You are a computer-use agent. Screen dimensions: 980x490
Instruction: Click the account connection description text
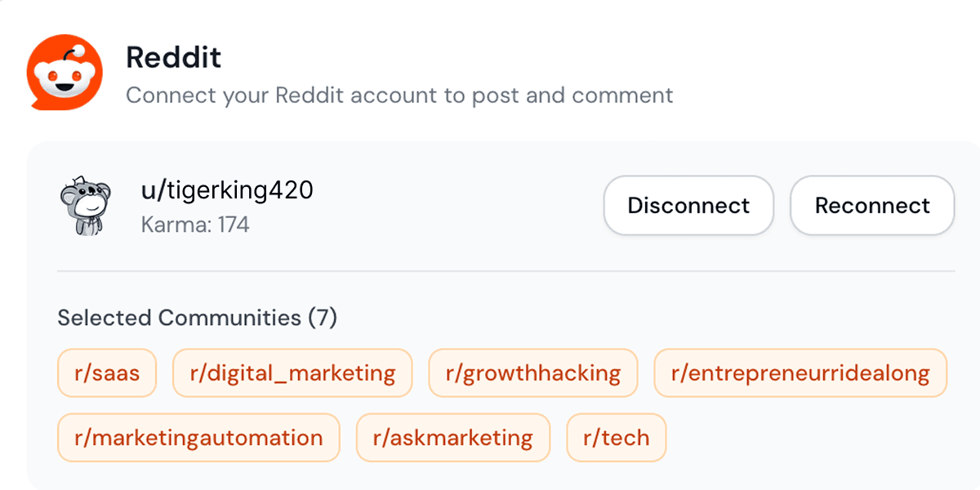(399, 96)
